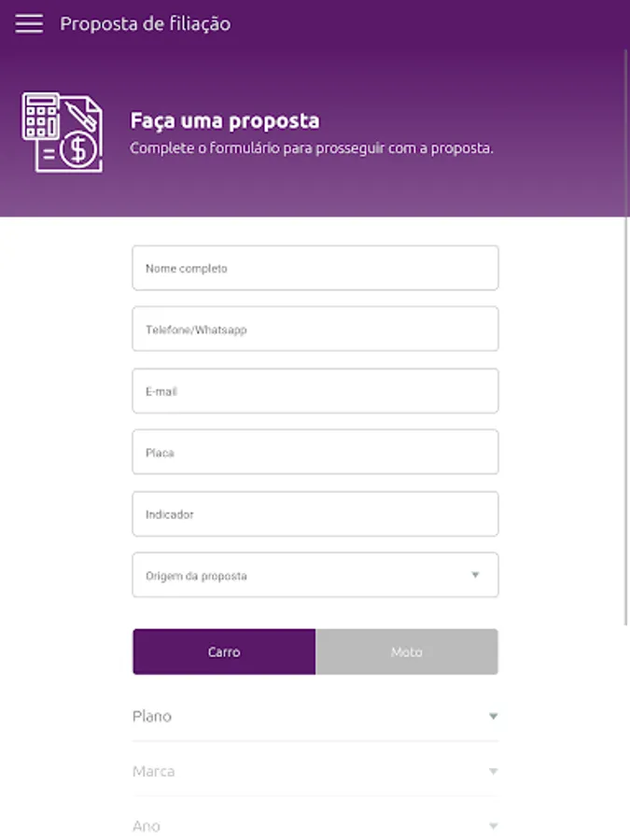630x840 pixels.
Task: Open the Origem da proposta dropdown
Action: (299, 576)
